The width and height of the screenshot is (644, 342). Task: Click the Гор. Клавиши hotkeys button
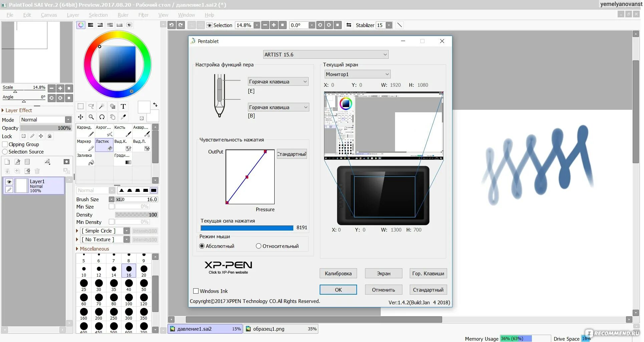428,273
